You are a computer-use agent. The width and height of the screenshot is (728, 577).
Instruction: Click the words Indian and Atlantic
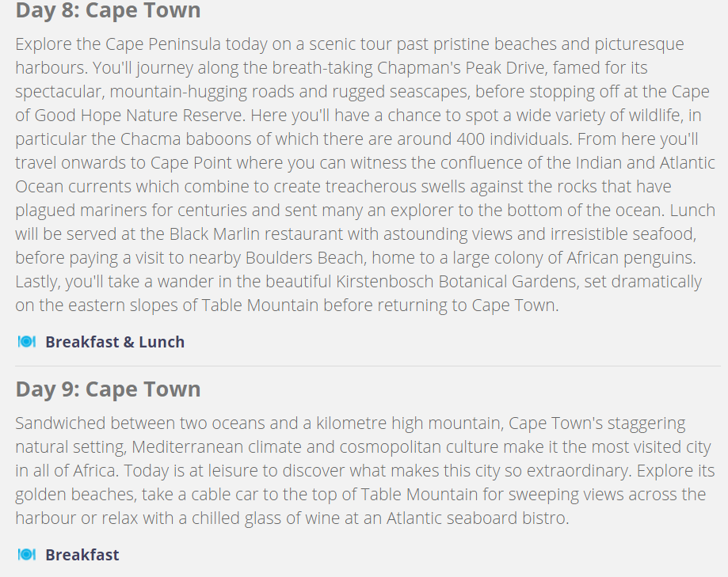pyautogui.click(x=646, y=163)
